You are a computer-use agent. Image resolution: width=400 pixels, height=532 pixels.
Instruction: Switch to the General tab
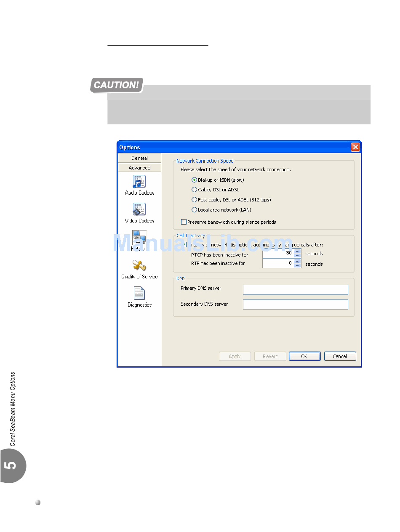click(x=139, y=158)
